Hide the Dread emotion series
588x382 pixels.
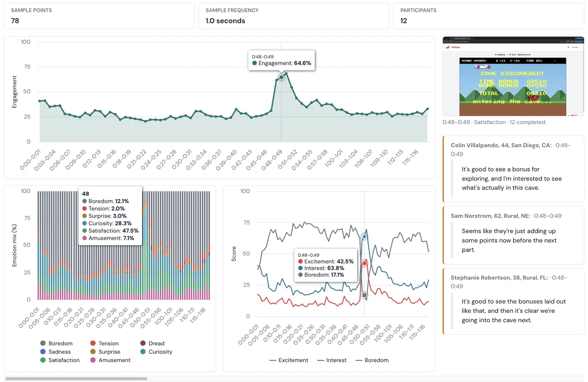point(152,343)
